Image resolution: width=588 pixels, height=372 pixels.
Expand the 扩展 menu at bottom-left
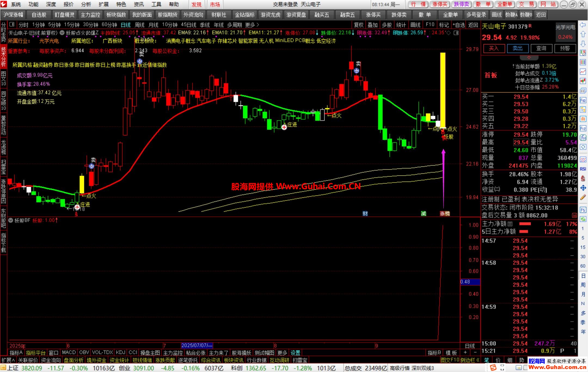pos(8,360)
